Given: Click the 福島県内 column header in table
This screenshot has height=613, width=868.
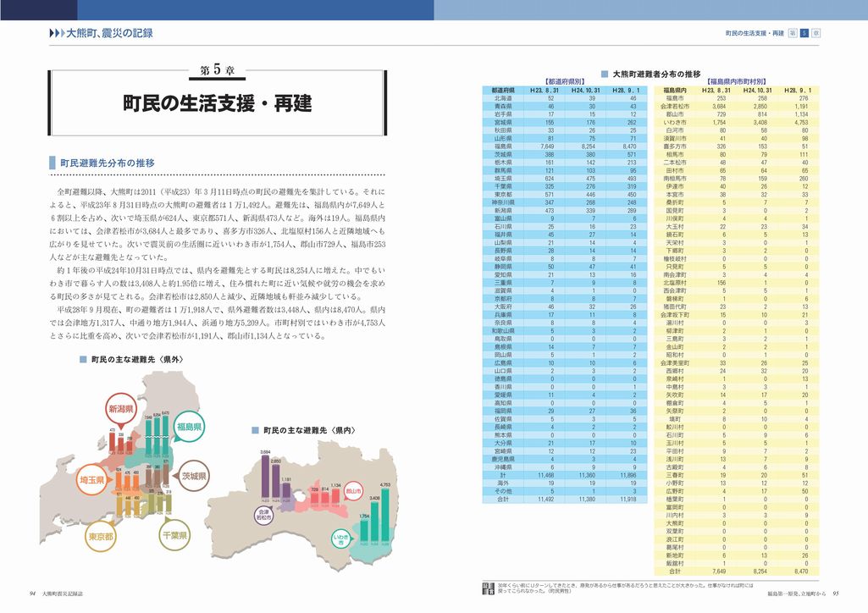Looking at the screenshot, I should (x=674, y=89).
